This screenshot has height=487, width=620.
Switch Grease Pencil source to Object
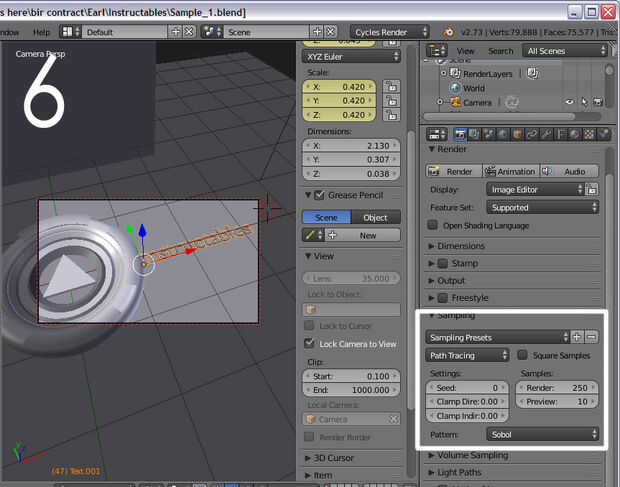click(x=375, y=217)
